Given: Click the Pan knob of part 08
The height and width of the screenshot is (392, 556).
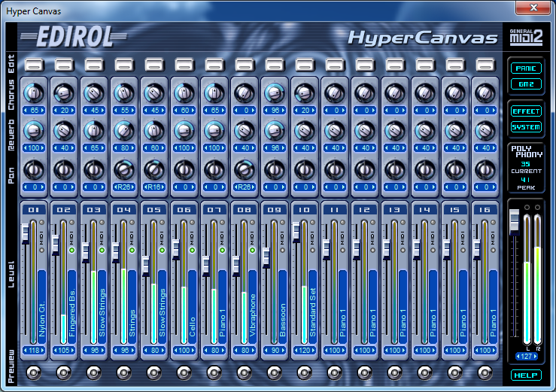Looking at the screenshot, I should pos(245,169).
